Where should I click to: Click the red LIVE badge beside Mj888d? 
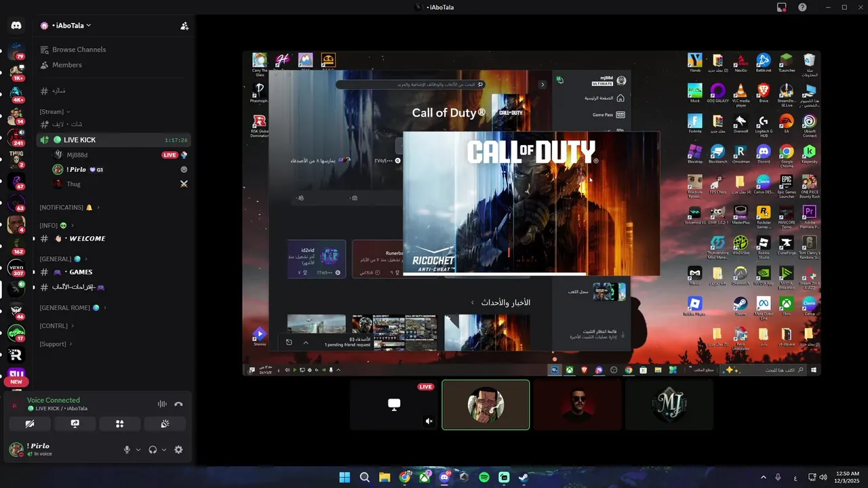click(x=170, y=155)
